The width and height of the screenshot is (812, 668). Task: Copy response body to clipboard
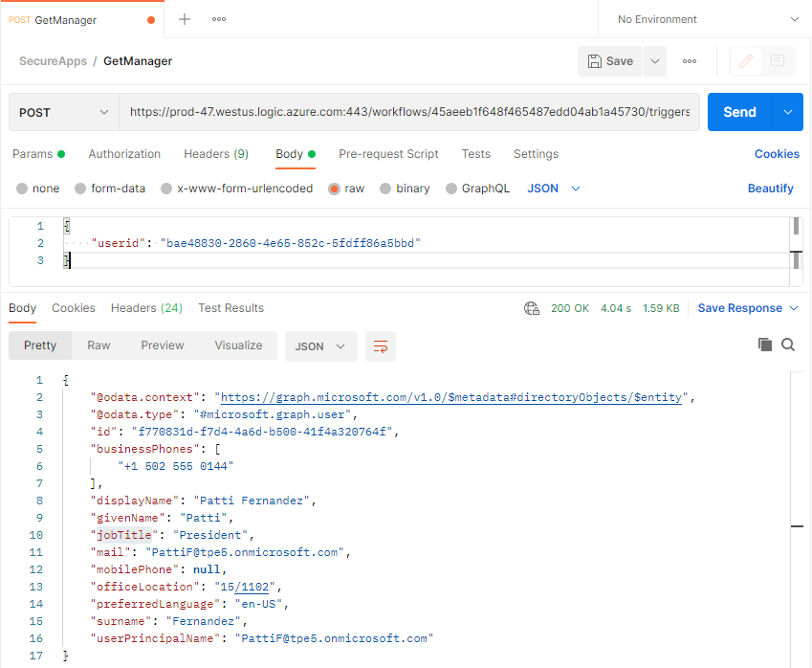(x=764, y=345)
